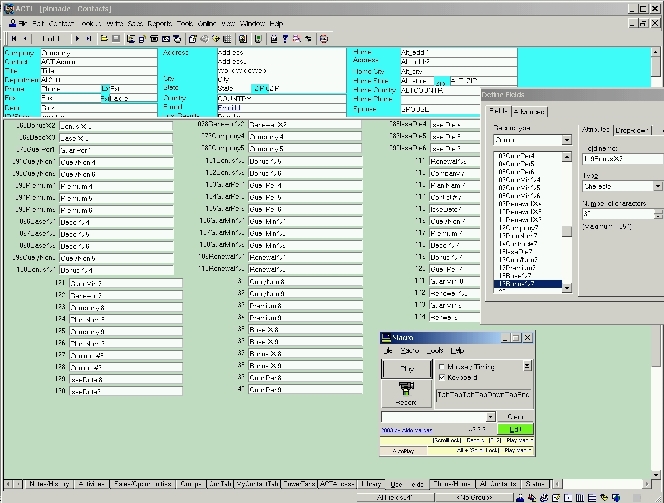Click the ACT! contact icon beside File menu
Screen dimensions: 664x503
(x=13, y=23)
